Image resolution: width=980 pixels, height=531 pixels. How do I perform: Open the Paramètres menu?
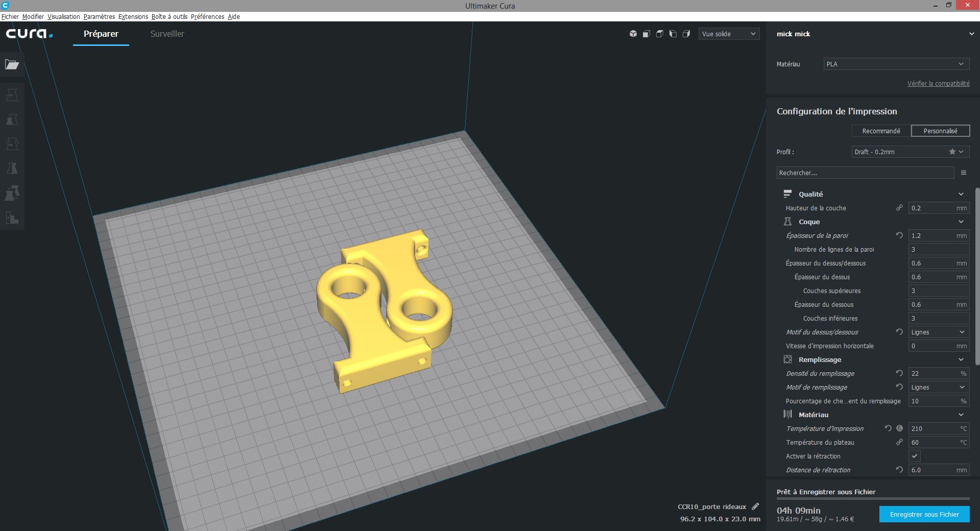[99, 16]
